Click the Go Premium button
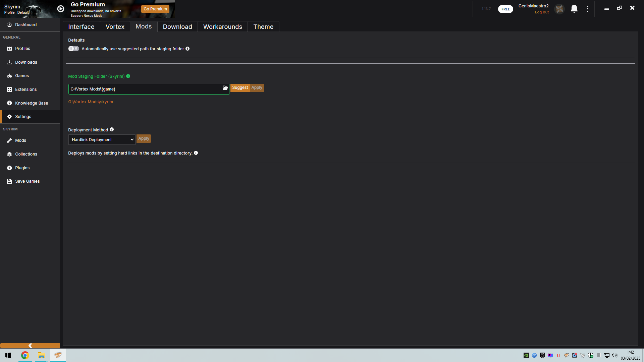This screenshot has height=362, width=644. coord(155,9)
